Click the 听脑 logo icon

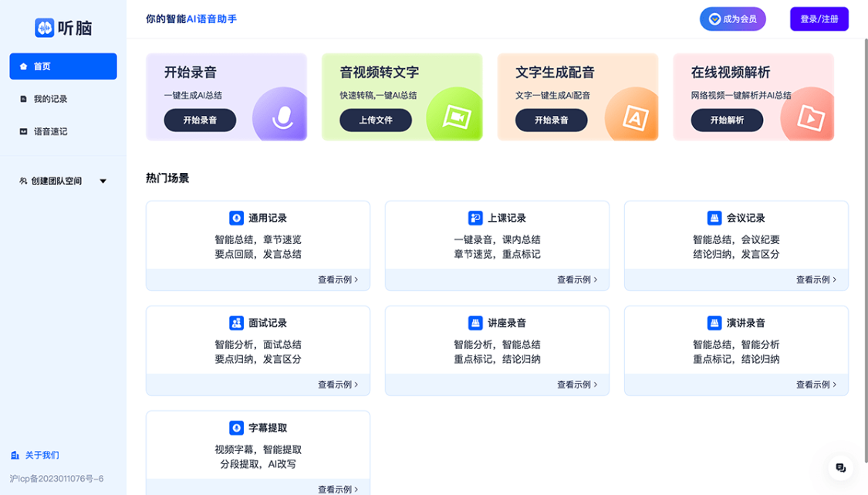click(45, 28)
